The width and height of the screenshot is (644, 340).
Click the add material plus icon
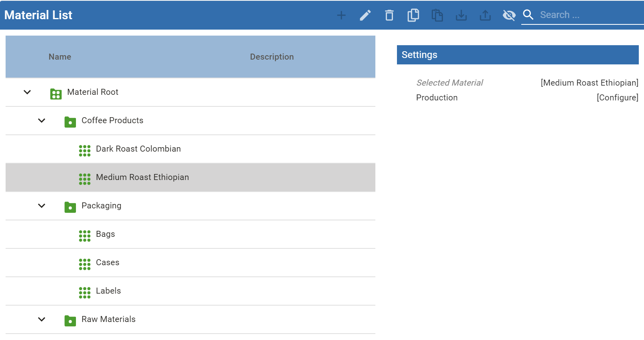click(x=341, y=15)
